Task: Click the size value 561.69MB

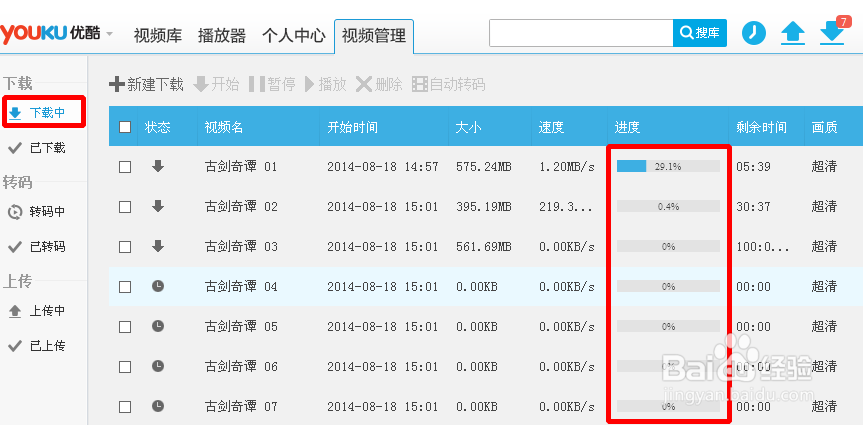Action: click(x=484, y=247)
